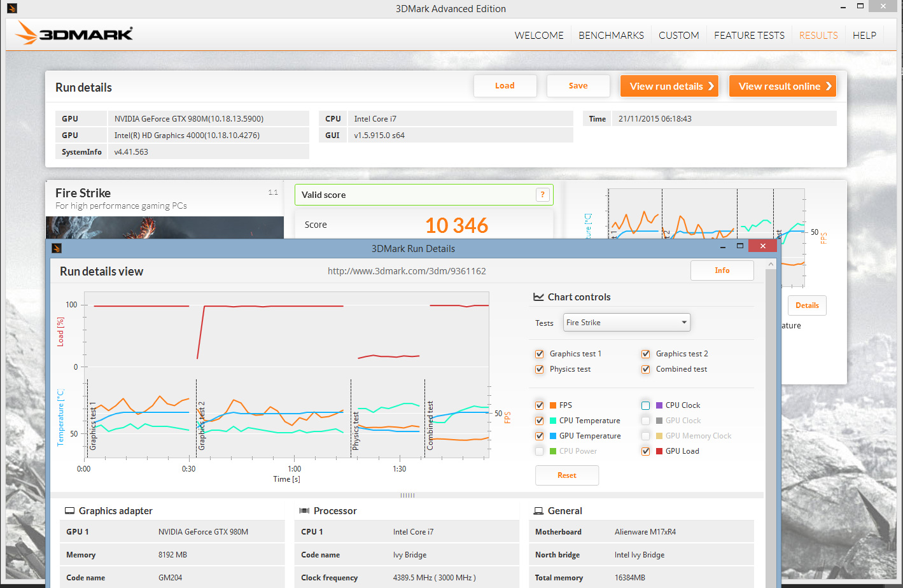Click the Fire Strike benchmark thumbnail image
The height and width of the screenshot is (588, 903).
click(165, 228)
